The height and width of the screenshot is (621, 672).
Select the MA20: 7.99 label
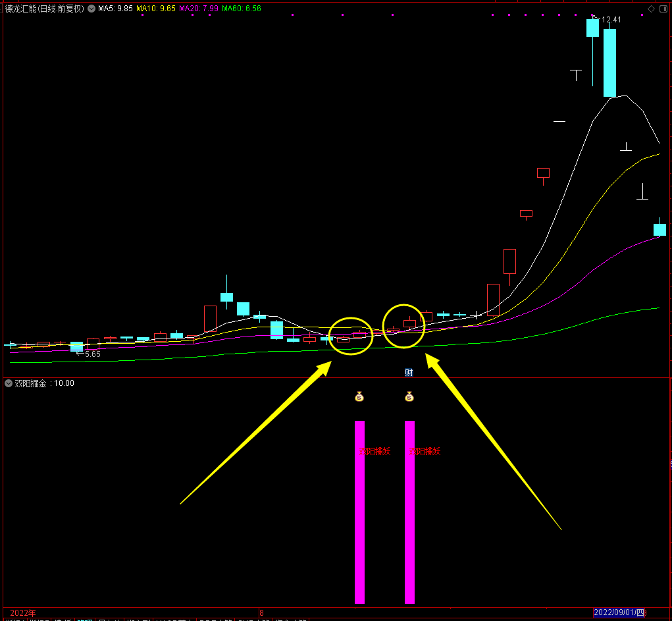[199, 9]
